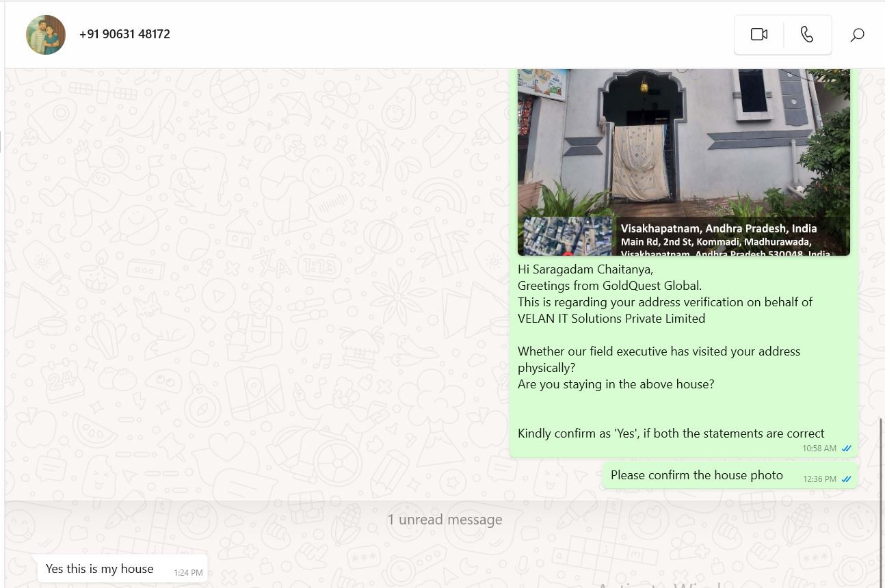Viewport: 885px width, 588px height.
Task: Open search in this chat
Action: point(857,34)
